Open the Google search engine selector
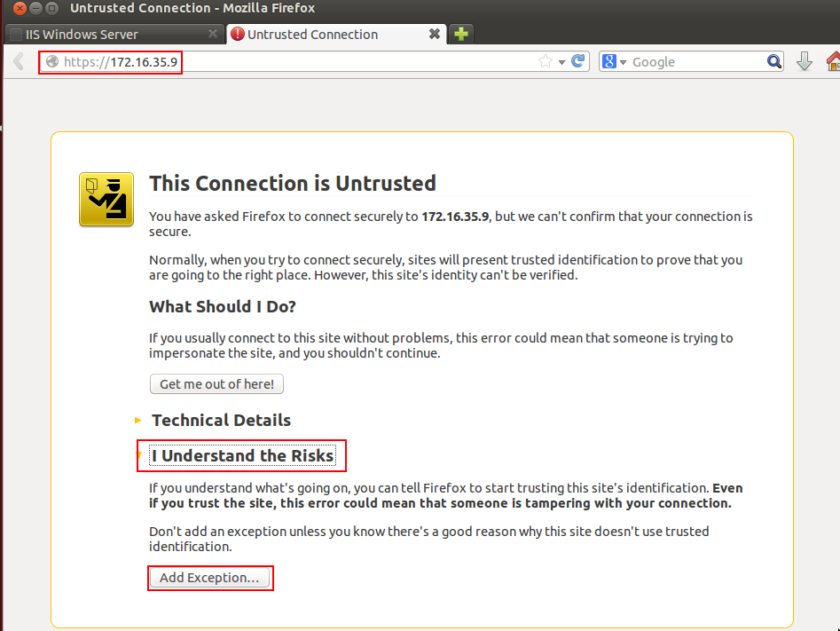The image size is (840, 631). 614,61
